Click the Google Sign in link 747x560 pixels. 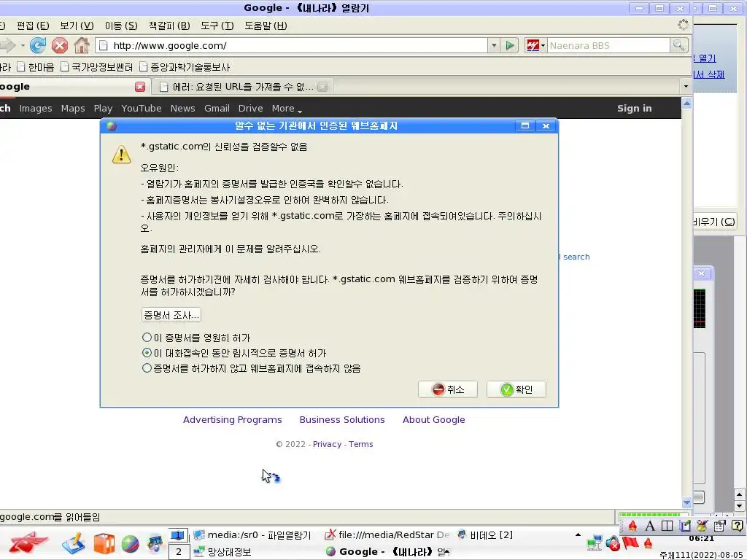[634, 109]
